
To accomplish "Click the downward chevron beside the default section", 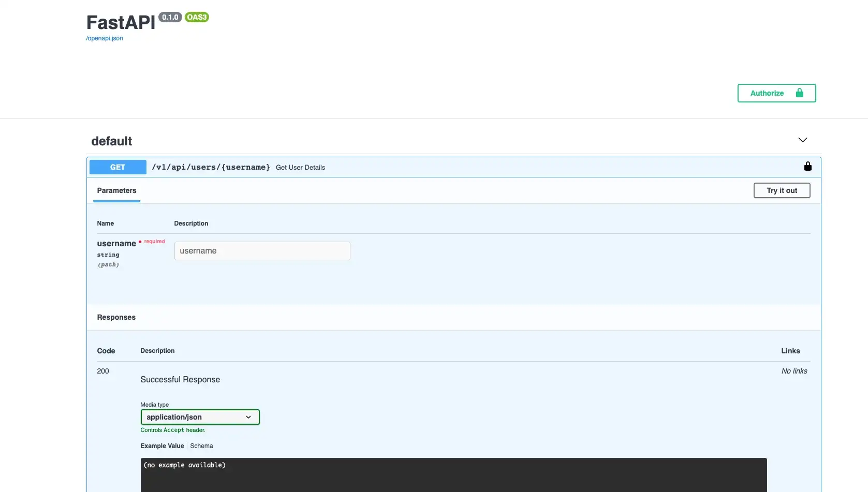I will coord(802,140).
